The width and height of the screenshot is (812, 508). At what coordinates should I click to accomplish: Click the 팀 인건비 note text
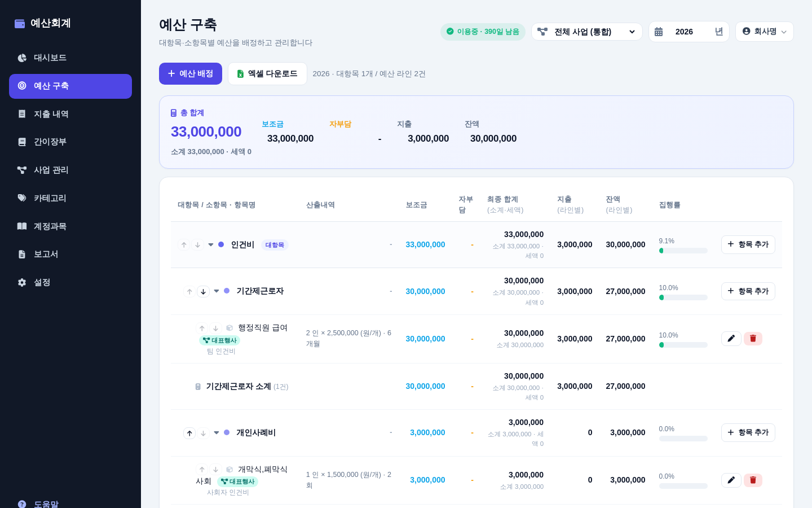[x=221, y=352]
